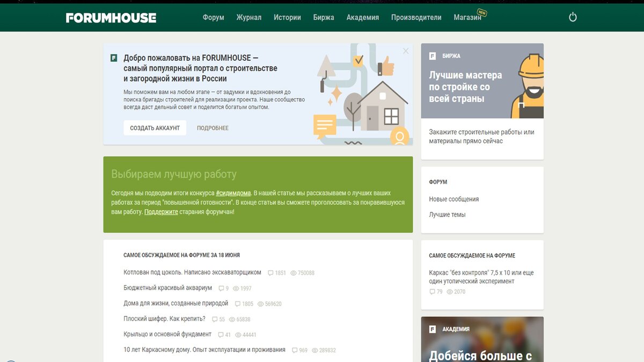644x362 pixels.
Task: Open the Производители menu item
Action: 416,17
